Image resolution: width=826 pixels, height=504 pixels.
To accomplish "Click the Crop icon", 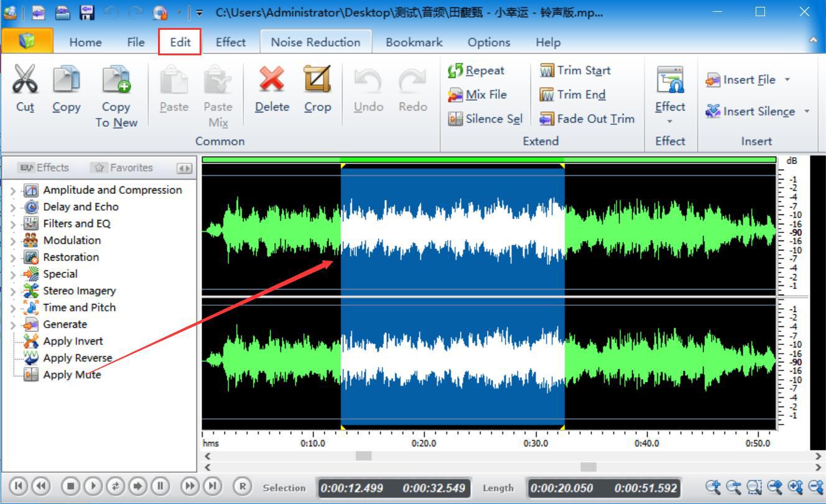I will [x=318, y=89].
